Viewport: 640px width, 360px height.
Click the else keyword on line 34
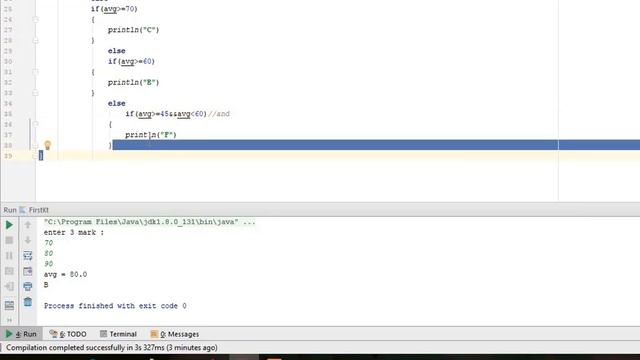[x=117, y=104]
